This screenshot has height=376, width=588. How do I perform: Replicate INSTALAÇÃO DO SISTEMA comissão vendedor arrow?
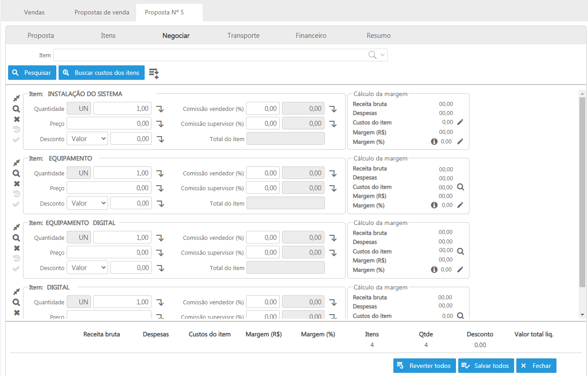(333, 109)
